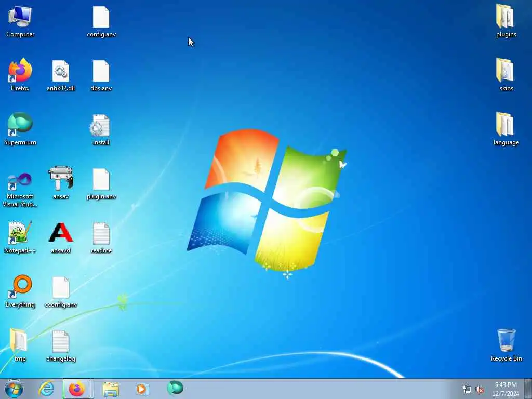Select the install script file
The image size is (532, 399).
(x=101, y=129)
